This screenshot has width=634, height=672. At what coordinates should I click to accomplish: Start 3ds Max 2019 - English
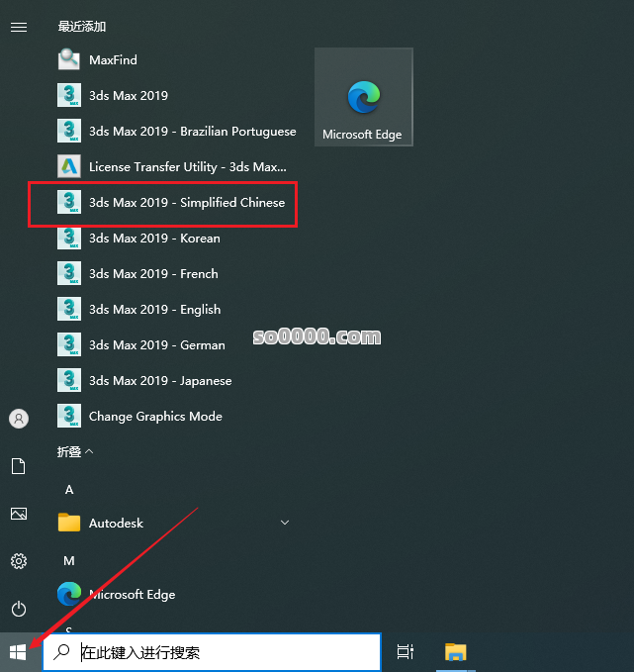[x=154, y=310]
